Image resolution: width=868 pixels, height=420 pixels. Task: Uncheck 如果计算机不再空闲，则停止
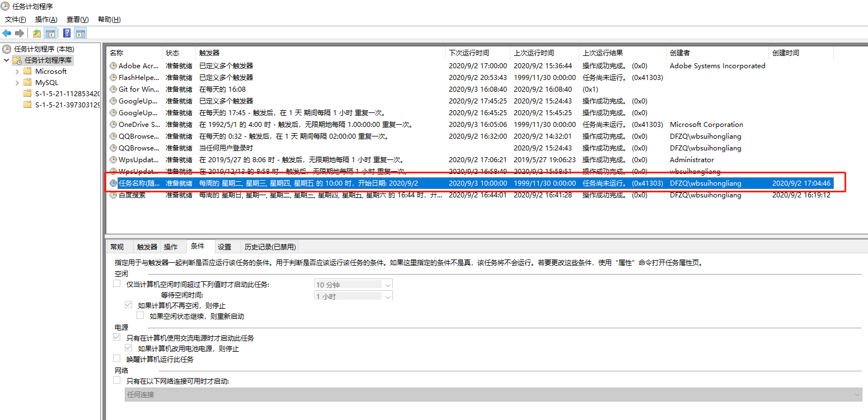click(129, 305)
